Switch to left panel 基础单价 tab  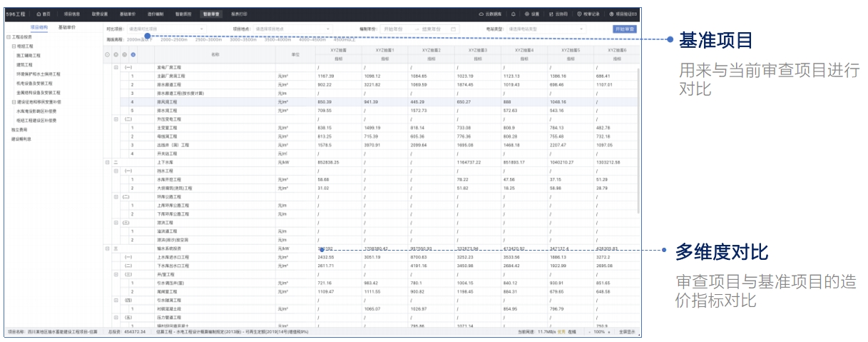[66, 27]
